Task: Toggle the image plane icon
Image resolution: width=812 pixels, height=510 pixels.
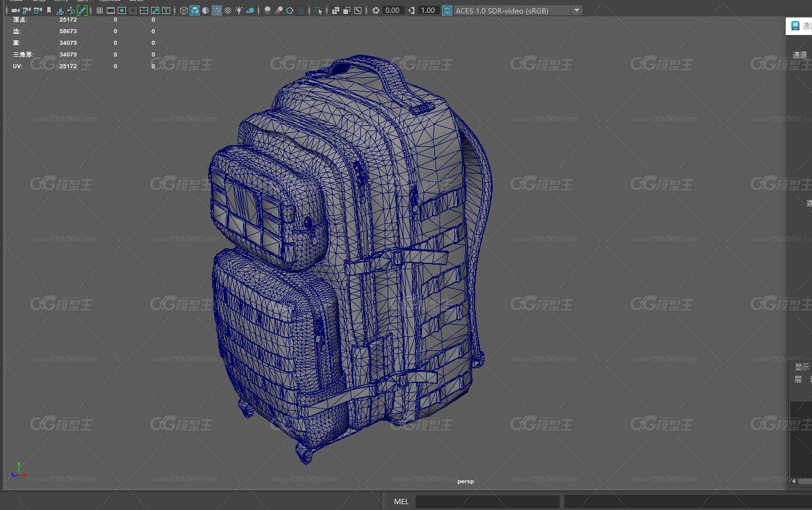Action: [59, 10]
